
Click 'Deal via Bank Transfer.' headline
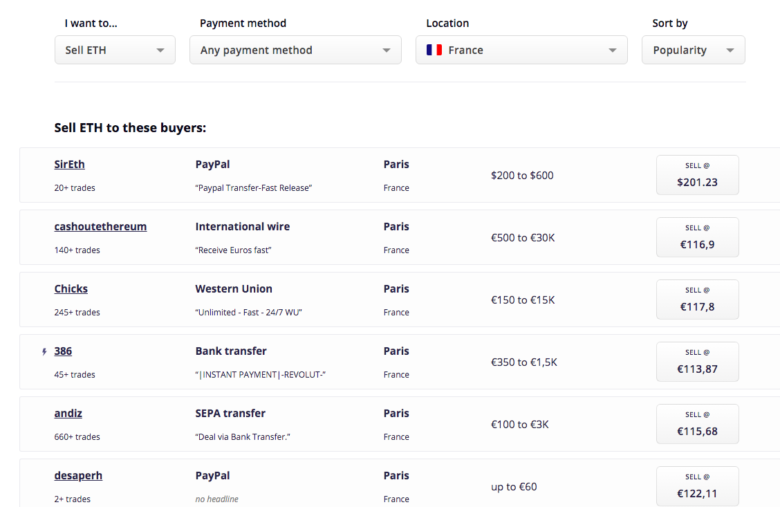point(242,436)
